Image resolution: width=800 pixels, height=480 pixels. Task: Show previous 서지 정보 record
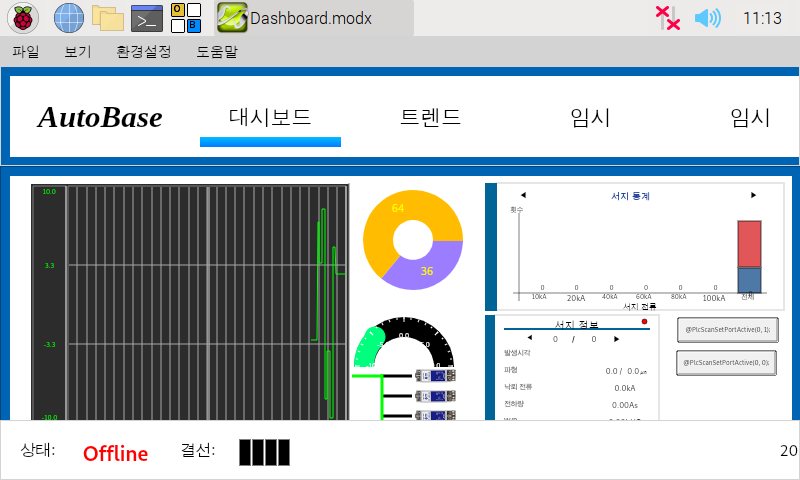point(530,338)
